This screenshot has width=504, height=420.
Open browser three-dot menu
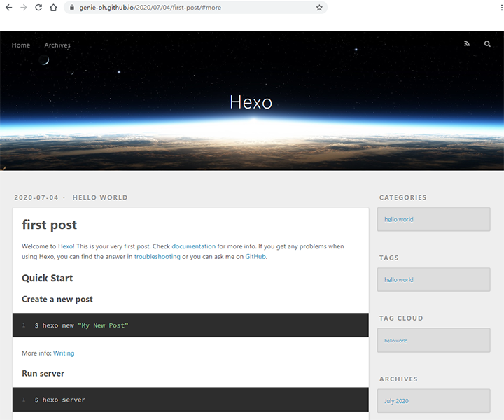pos(501,8)
